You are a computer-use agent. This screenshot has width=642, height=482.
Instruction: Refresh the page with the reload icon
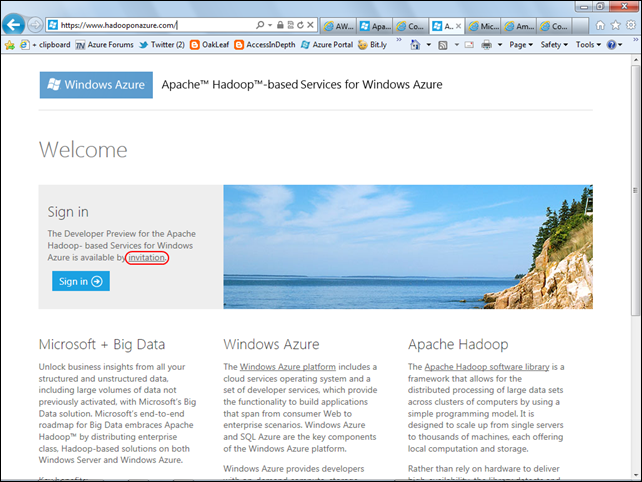pyautogui.click(x=301, y=25)
